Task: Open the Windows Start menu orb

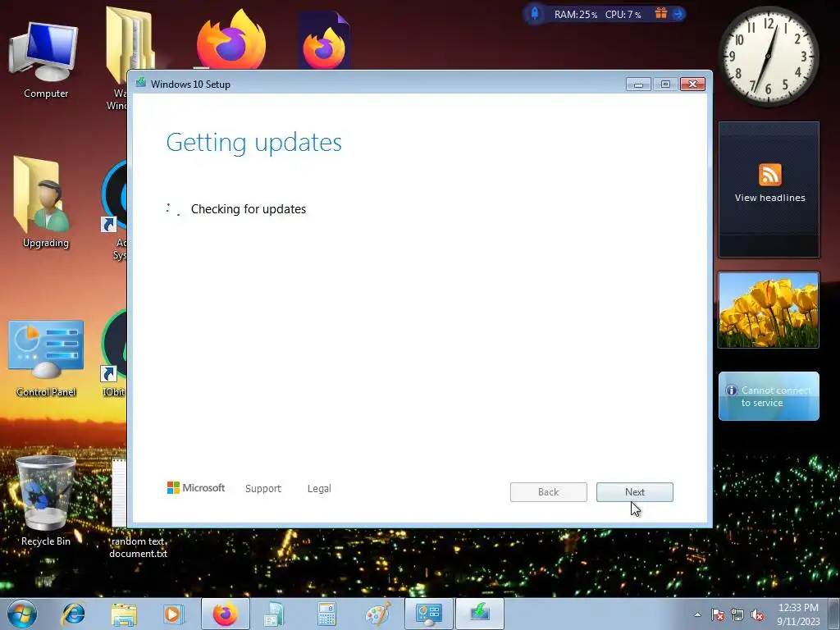Action: tap(22, 614)
